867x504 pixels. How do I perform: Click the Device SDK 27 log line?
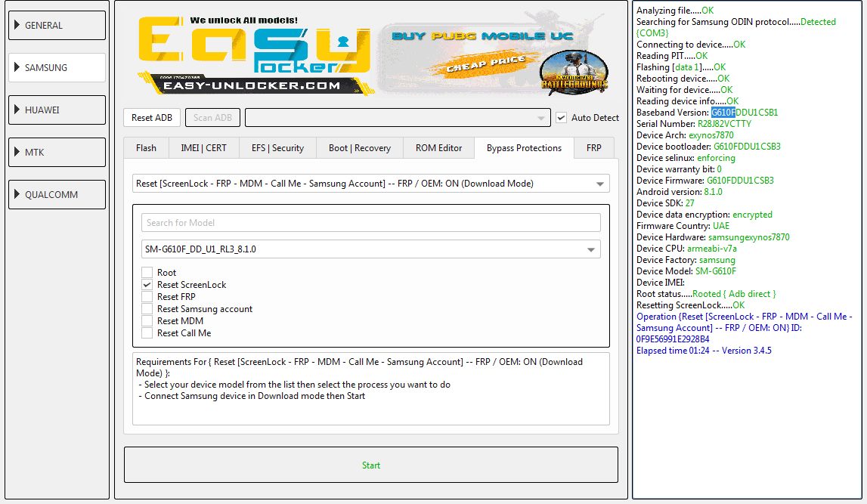(665, 203)
